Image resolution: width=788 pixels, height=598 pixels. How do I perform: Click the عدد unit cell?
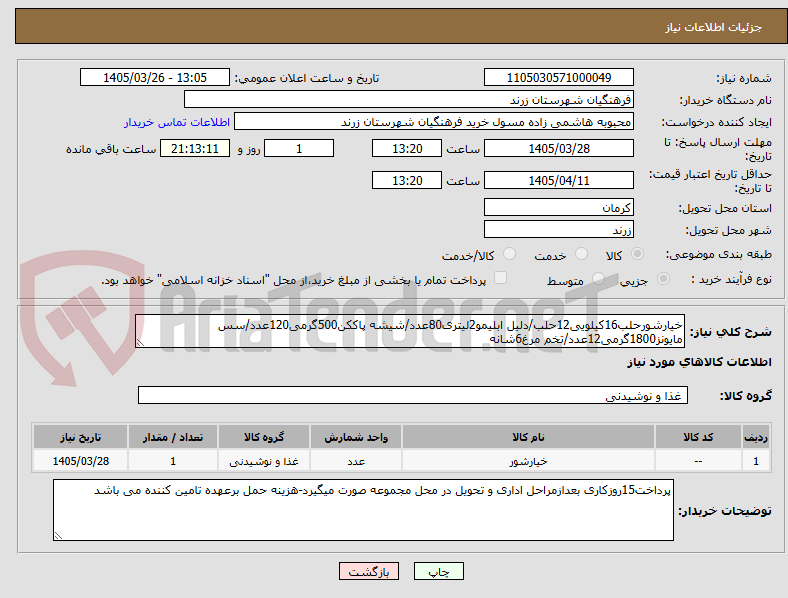pyautogui.click(x=356, y=461)
